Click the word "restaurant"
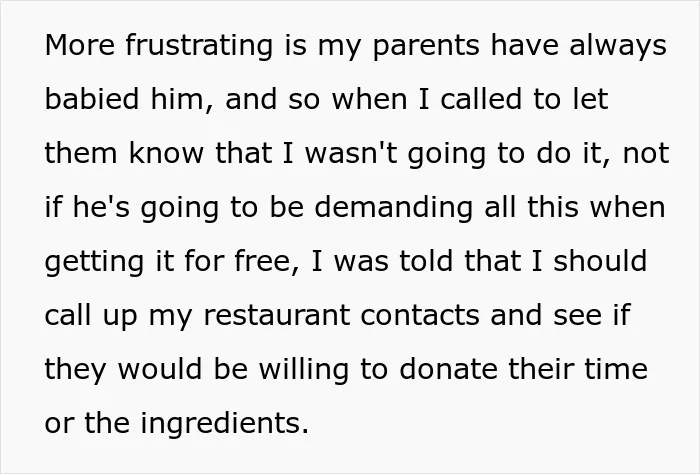Image resolution: width=700 pixels, height=474 pixels. [277, 316]
